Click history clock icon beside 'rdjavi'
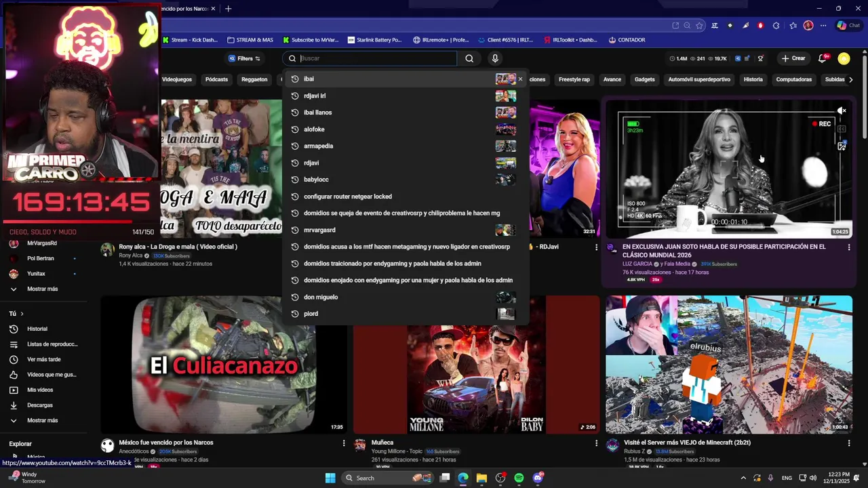The height and width of the screenshot is (488, 868). (295, 163)
